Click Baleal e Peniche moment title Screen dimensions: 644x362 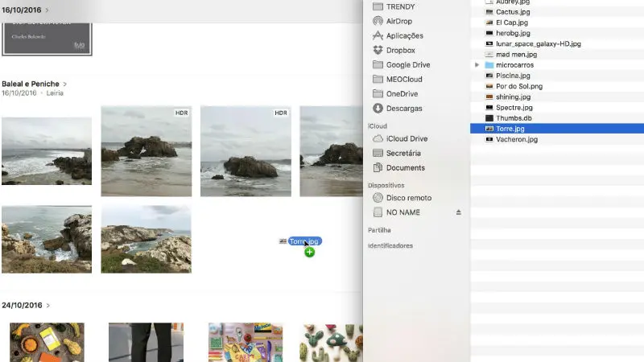click(31, 84)
